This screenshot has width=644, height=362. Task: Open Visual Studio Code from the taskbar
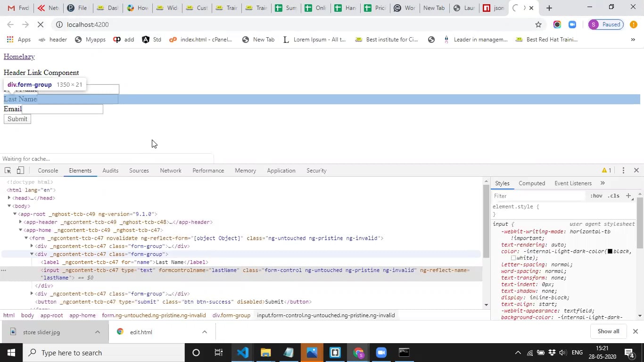click(x=243, y=353)
